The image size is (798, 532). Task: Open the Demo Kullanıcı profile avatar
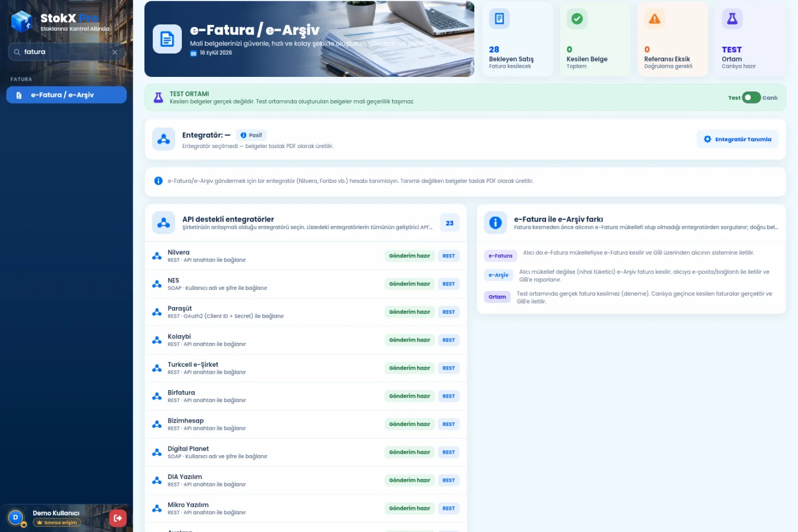15,517
